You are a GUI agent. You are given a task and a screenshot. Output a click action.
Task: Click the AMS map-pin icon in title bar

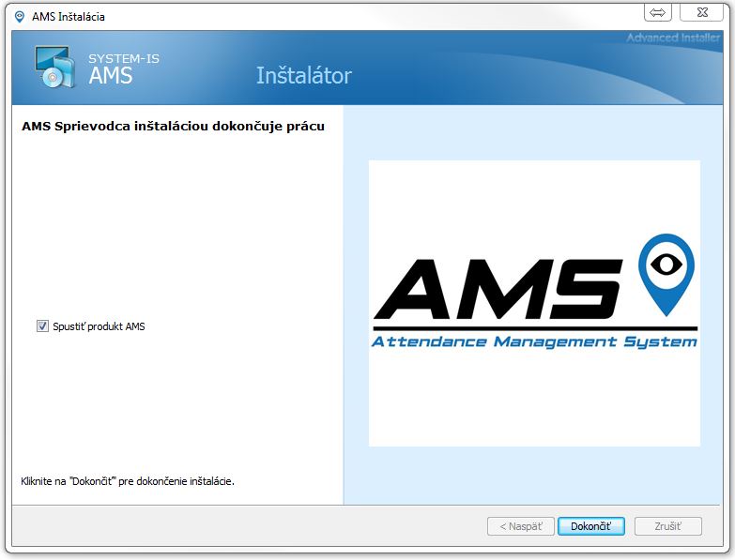coord(19,17)
